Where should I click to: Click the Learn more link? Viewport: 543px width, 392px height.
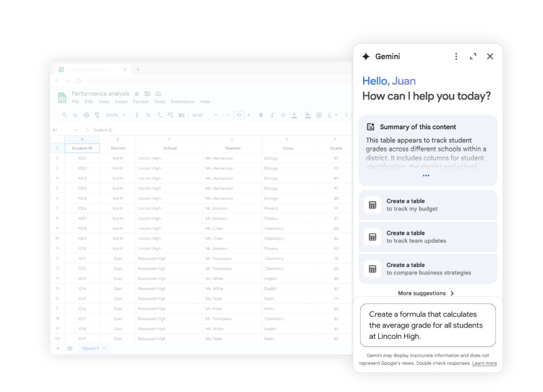(x=484, y=363)
